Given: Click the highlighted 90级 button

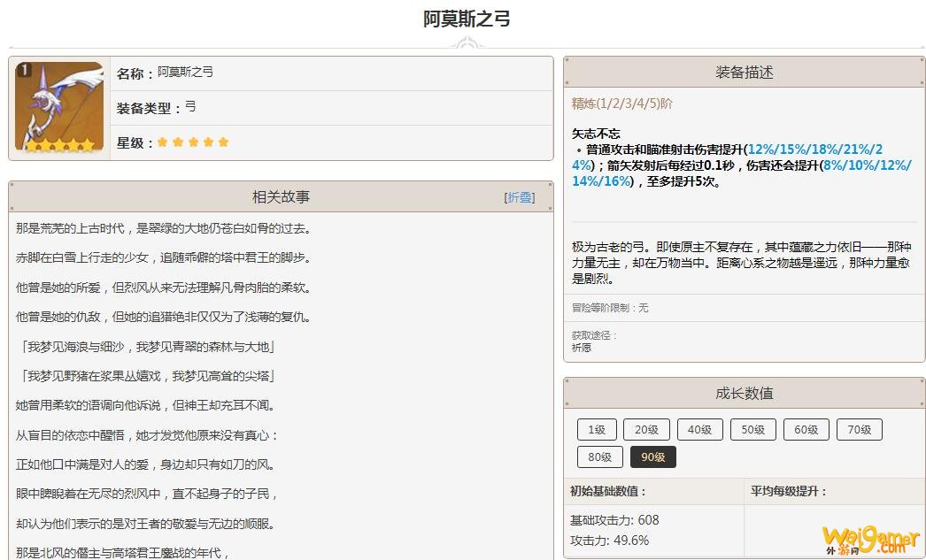Looking at the screenshot, I should (x=652, y=457).
